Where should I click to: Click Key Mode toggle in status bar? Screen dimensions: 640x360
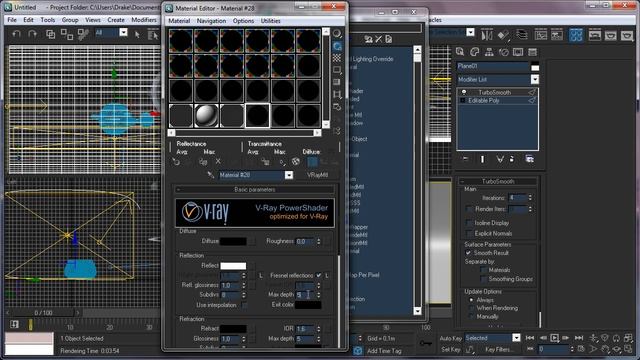530,349
